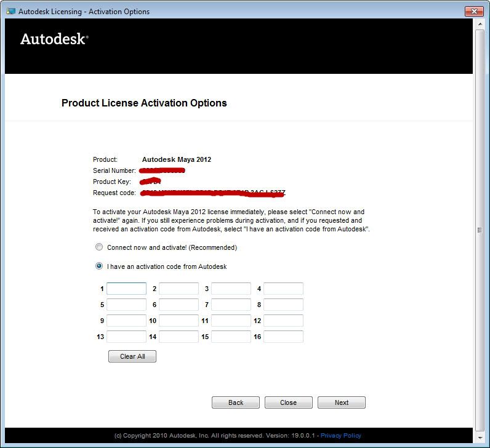
Task: Click the Close button at bottom
Action: pos(289,402)
